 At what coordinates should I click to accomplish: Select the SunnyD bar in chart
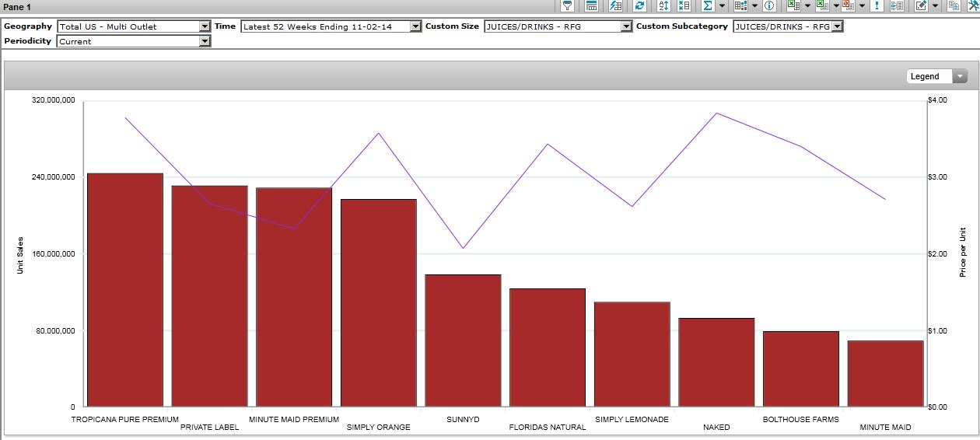(x=463, y=340)
